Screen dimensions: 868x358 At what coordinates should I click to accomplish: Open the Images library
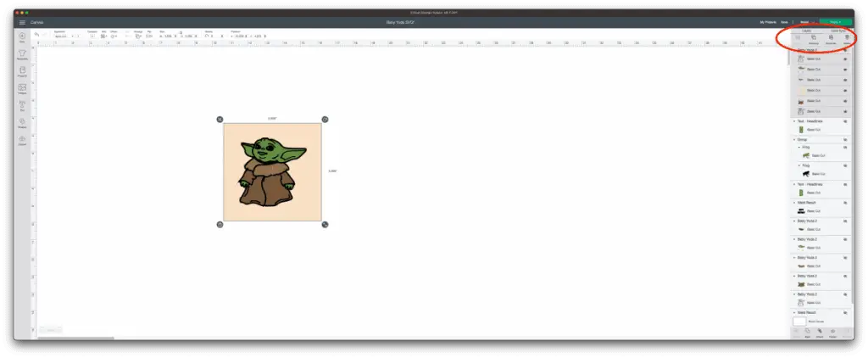click(x=22, y=89)
